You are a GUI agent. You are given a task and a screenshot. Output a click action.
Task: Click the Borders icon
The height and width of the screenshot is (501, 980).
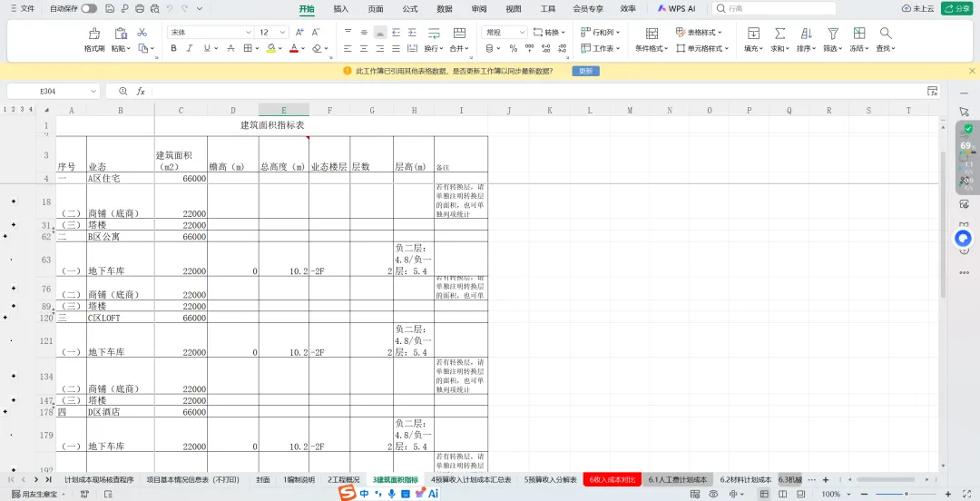coord(248,48)
